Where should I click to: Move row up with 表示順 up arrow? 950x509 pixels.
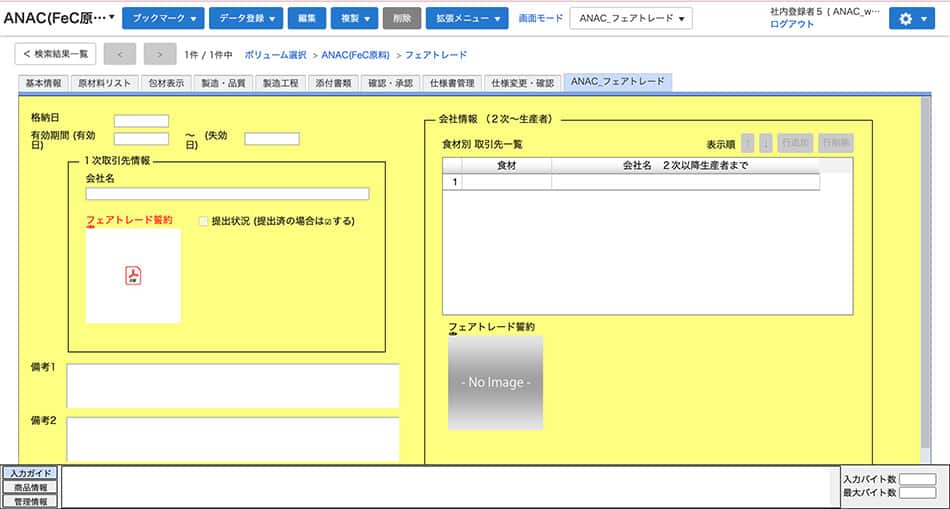[747, 143]
